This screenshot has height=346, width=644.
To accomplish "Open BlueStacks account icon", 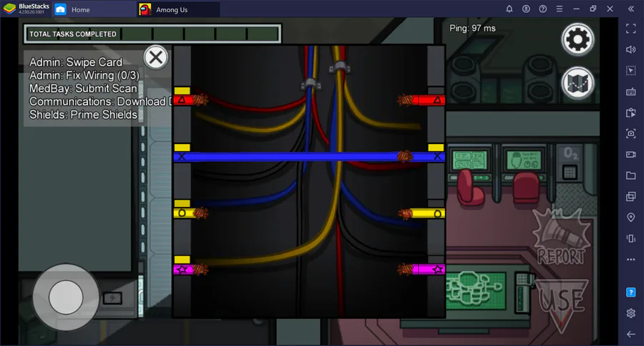I will click(x=526, y=9).
